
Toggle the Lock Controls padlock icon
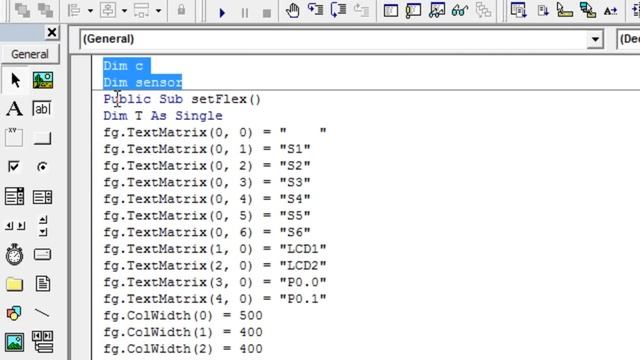coord(181,10)
